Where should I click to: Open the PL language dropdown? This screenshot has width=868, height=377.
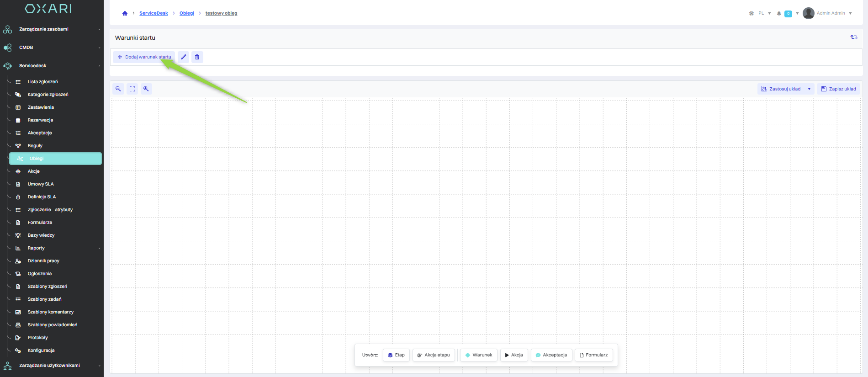coord(764,13)
